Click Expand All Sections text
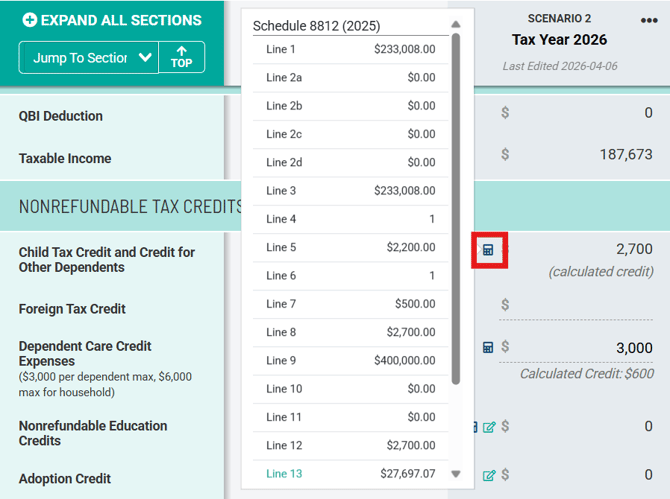 tap(121, 20)
